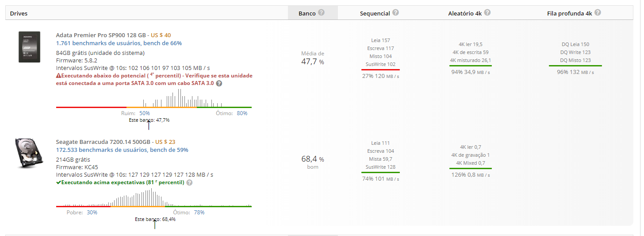Screen dimensions: 644x236
Task: Click the US $ 23 price link
Action: (165, 142)
